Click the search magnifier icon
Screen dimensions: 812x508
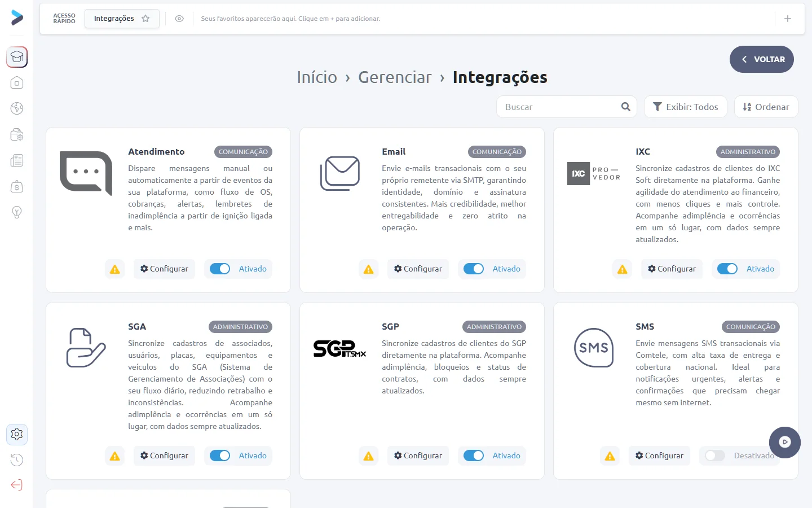pos(625,107)
